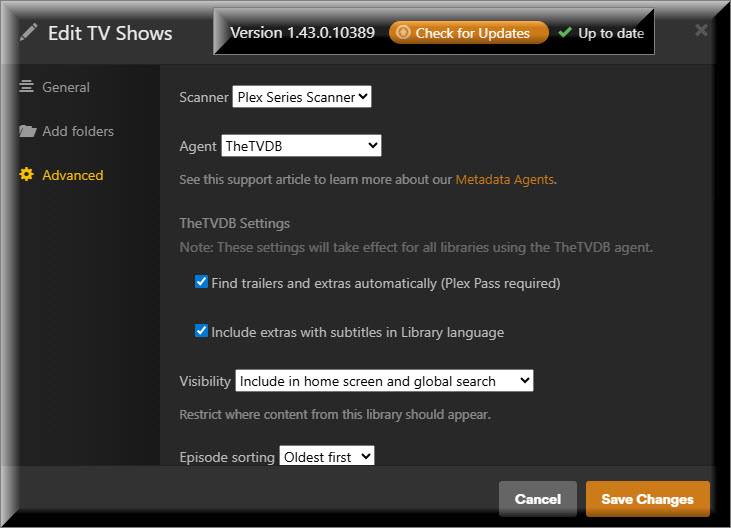Click the Cancel button
731x528 pixels.
(538, 499)
